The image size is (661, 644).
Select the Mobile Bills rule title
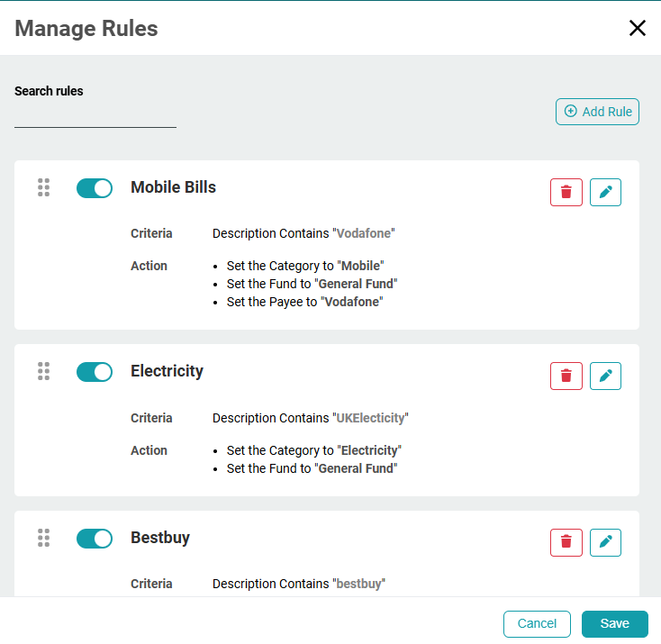click(x=173, y=187)
